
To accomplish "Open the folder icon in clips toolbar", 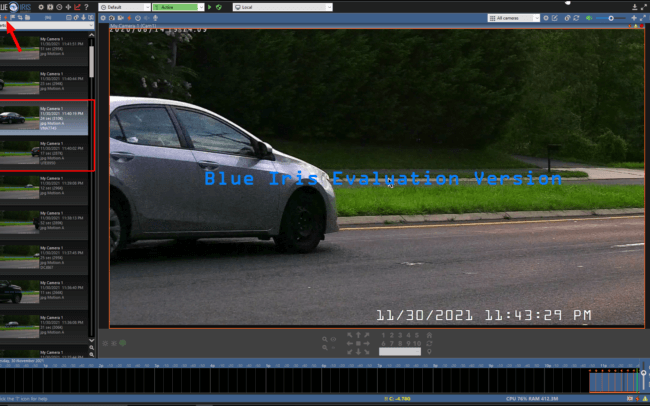I will click(27, 17).
